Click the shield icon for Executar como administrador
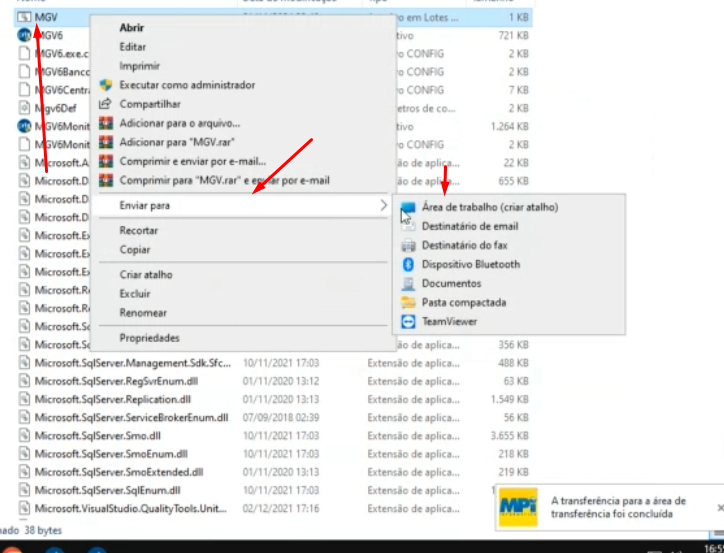724x553 pixels. (105, 85)
